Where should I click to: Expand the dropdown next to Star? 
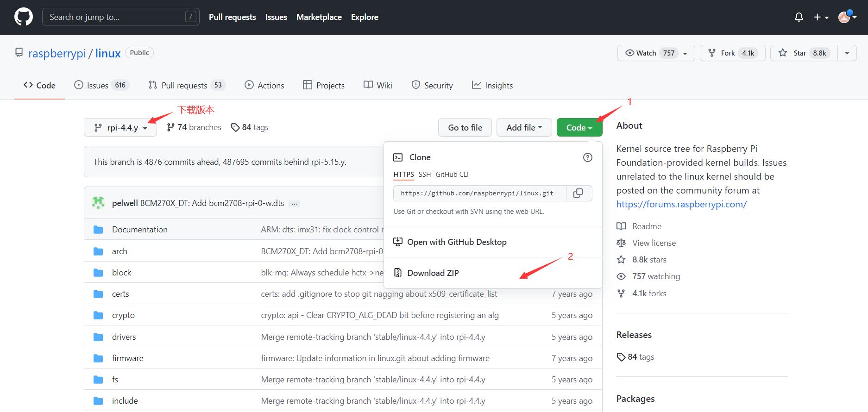847,53
